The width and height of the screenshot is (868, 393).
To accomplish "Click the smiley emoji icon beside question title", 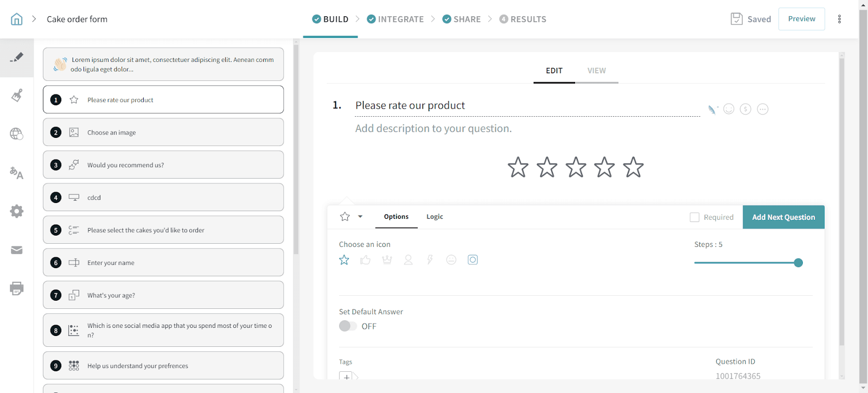I will [x=729, y=109].
